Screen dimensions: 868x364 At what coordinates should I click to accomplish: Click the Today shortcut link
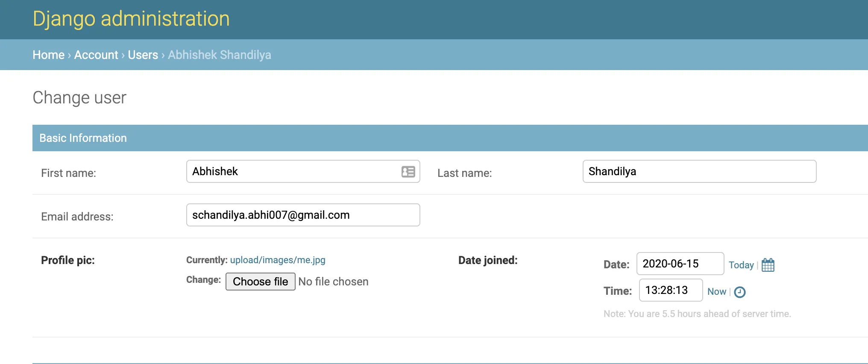[741, 265]
